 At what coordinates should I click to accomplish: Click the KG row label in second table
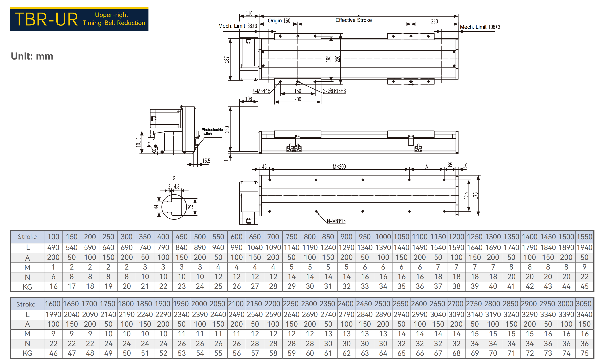[27, 353]
